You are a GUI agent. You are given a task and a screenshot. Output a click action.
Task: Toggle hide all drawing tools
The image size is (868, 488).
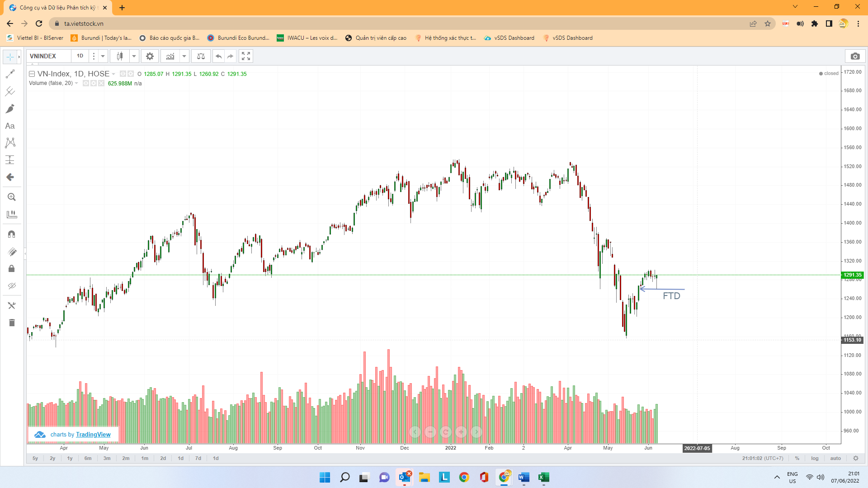pyautogui.click(x=12, y=286)
